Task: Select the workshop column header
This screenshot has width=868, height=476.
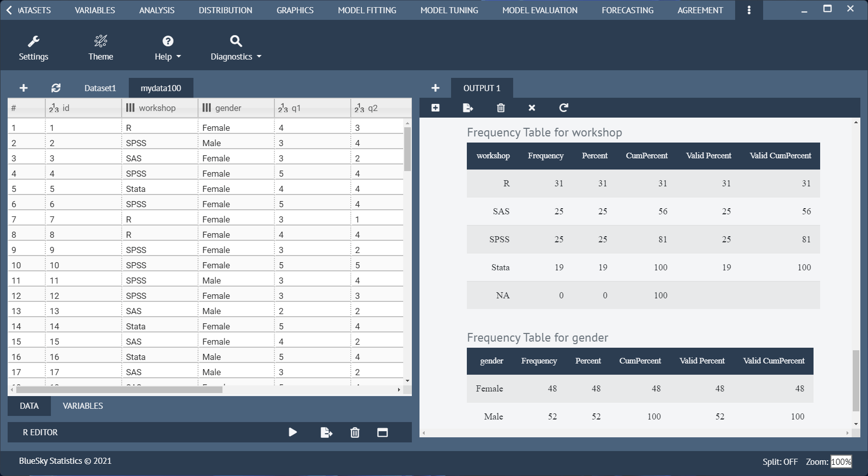Action: coord(159,107)
